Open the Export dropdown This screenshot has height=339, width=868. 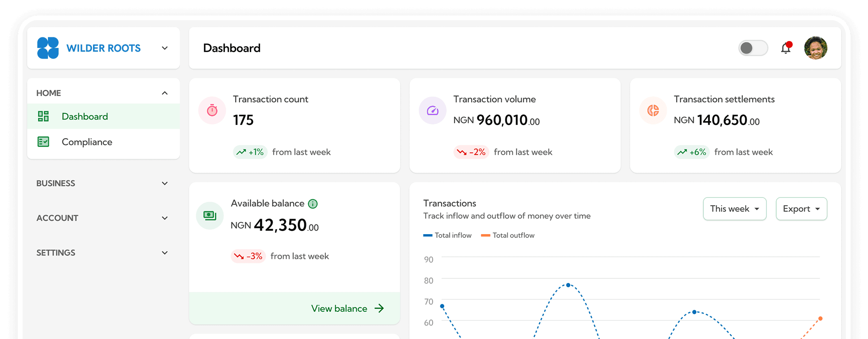(801, 209)
